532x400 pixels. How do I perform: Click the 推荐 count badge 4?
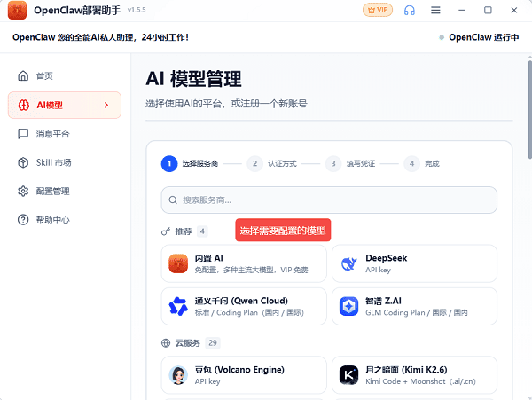point(202,231)
